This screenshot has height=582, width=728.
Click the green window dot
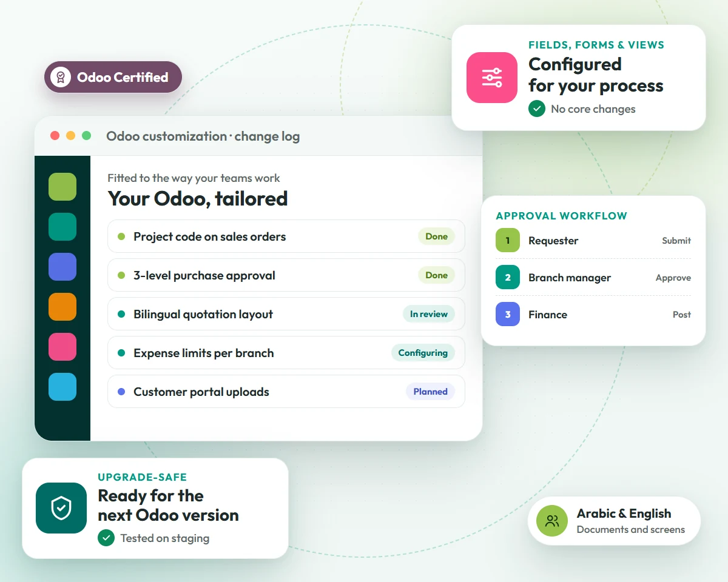[x=87, y=136]
